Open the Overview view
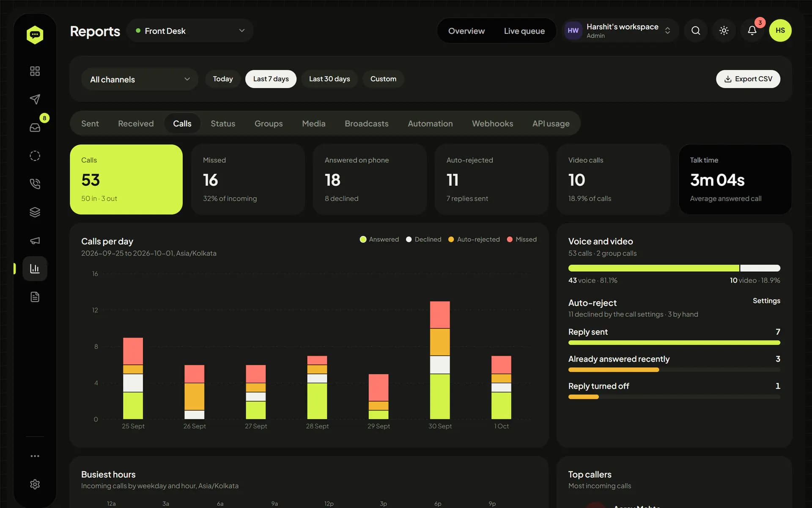 click(466, 31)
